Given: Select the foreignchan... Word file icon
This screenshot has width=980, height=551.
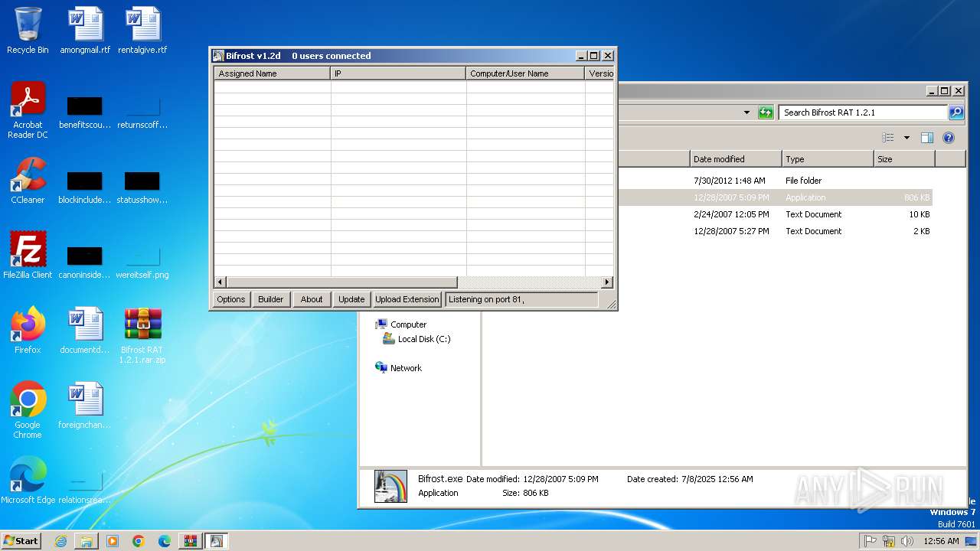Looking at the screenshot, I should click(85, 406).
